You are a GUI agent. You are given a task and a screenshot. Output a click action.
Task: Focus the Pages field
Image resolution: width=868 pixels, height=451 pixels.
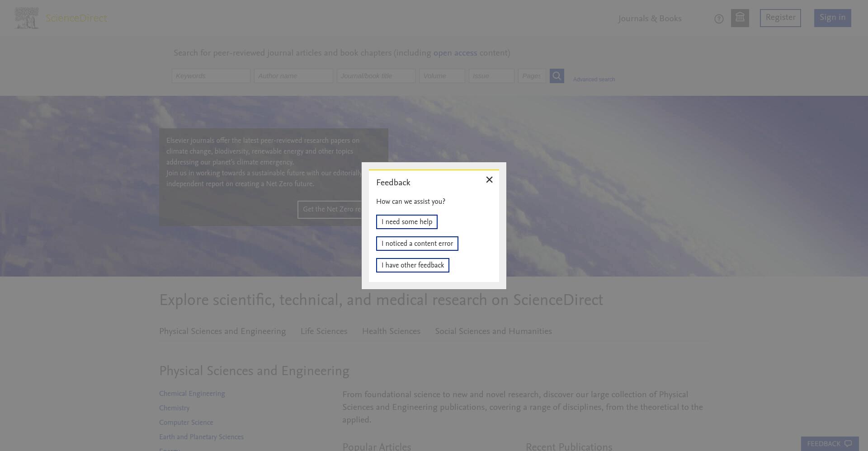(x=532, y=76)
